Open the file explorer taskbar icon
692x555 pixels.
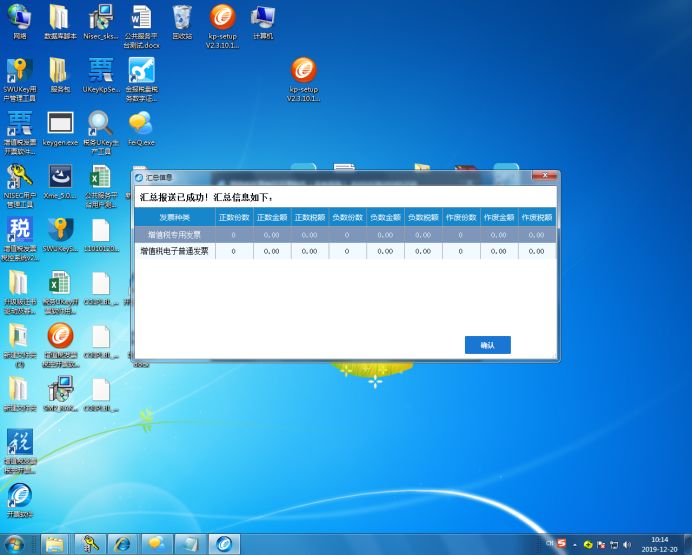(x=54, y=544)
